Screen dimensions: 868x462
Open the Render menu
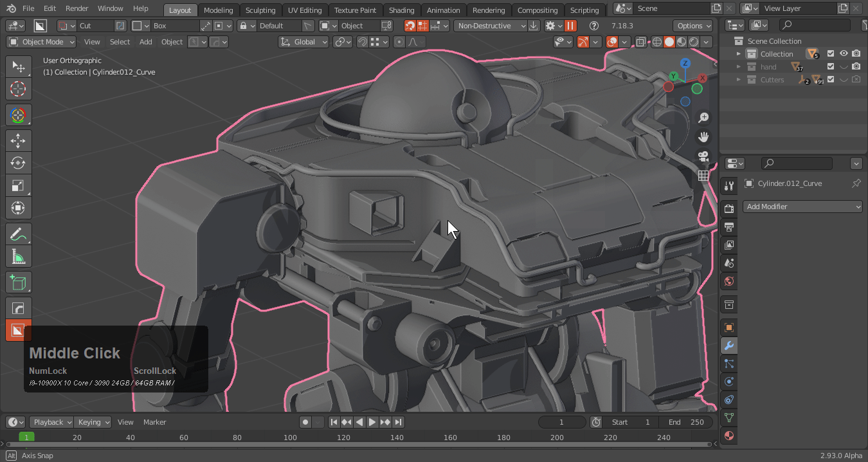77,8
